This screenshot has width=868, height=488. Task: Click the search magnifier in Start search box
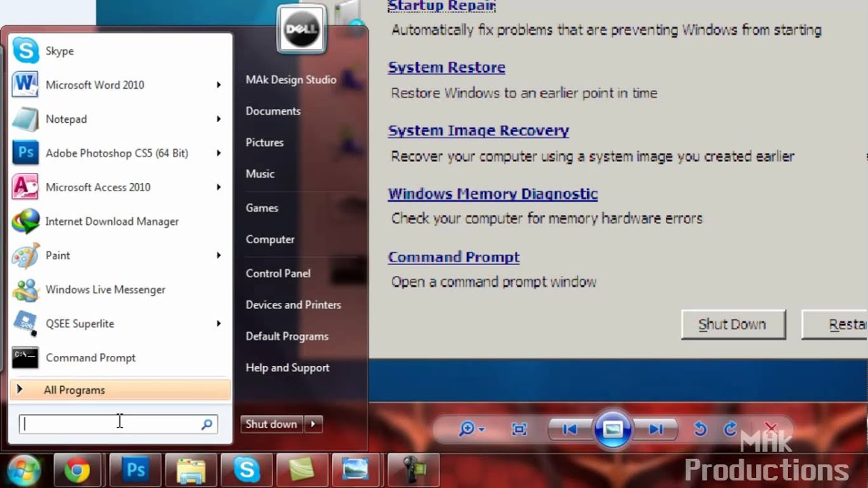pyautogui.click(x=207, y=424)
